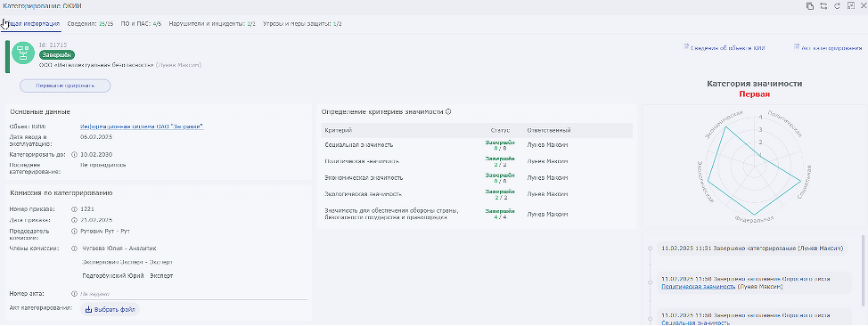This screenshot has height=326, width=868.
Task: Click the document icon beside 'Сведения об объекте КИИ'
Action: point(686,47)
